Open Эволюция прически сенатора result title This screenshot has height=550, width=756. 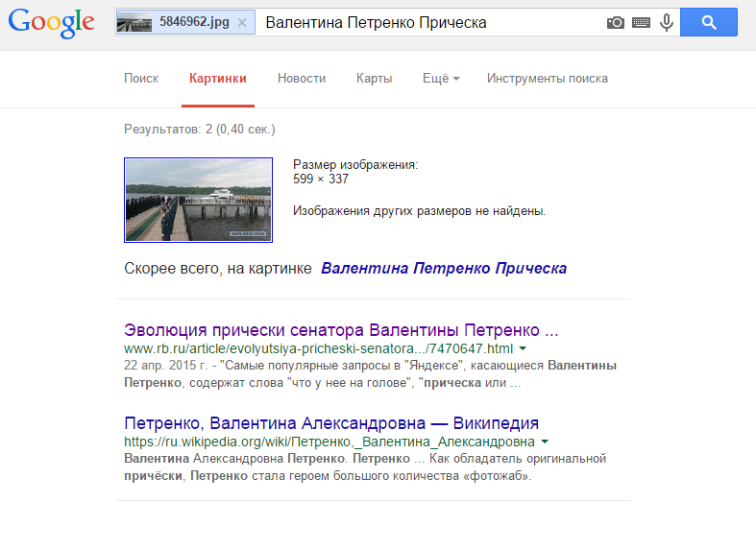click(x=341, y=330)
